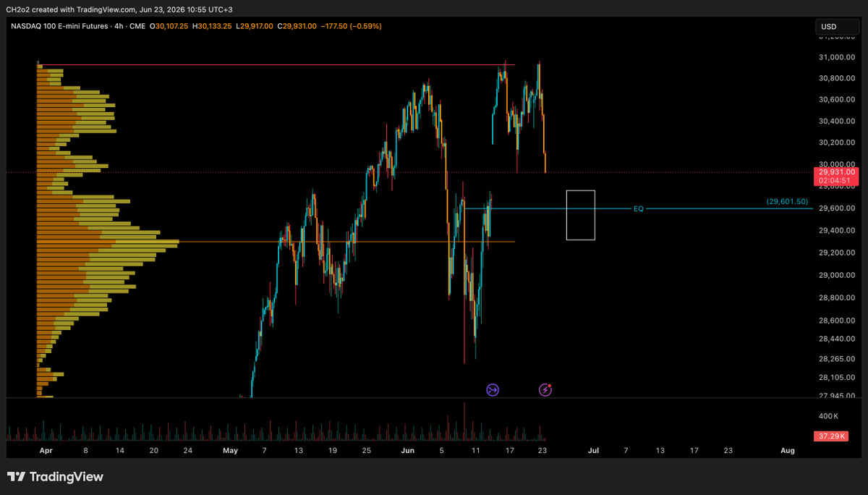Click the TradingView logo
868x495 pixels.
click(x=56, y=477)
